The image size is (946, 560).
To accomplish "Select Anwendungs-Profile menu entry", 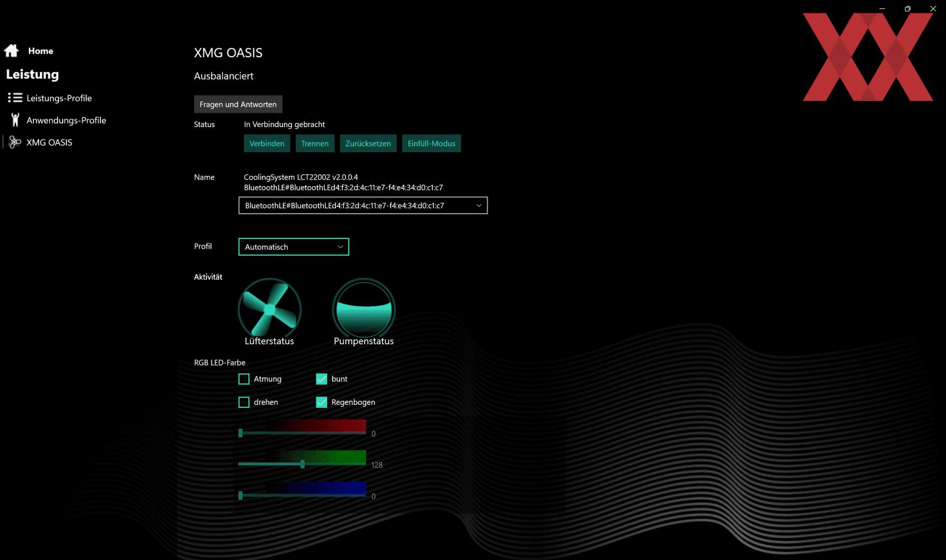I will [67, 120].
